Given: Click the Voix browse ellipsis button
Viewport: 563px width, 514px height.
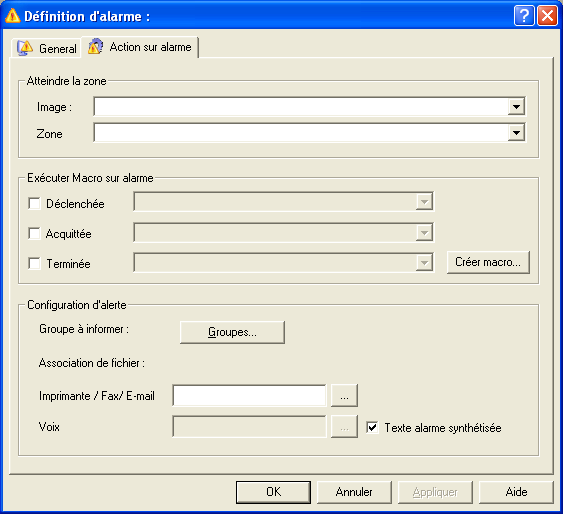Looking at the screenshot, I should coord(344,426).
